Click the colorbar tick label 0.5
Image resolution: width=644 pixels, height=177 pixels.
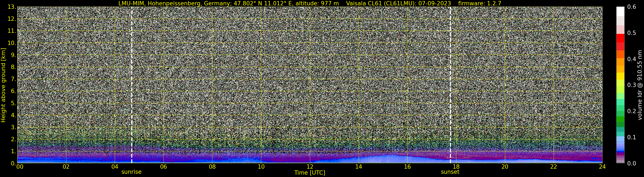coord(632,33)
